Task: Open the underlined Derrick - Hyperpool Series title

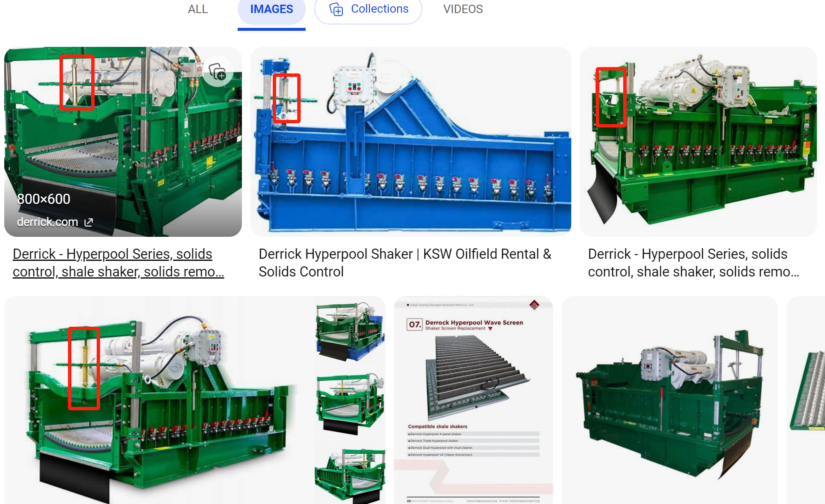Action: coord(118,263)
